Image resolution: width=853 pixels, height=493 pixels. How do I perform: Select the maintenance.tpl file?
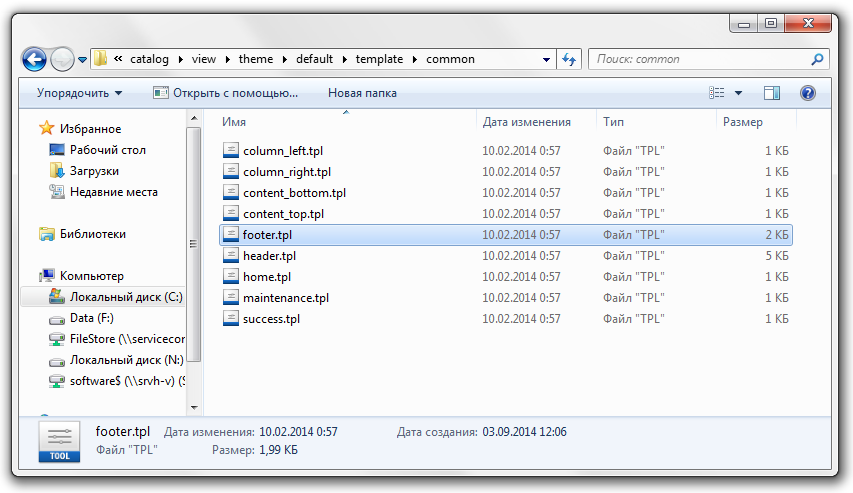285,298
